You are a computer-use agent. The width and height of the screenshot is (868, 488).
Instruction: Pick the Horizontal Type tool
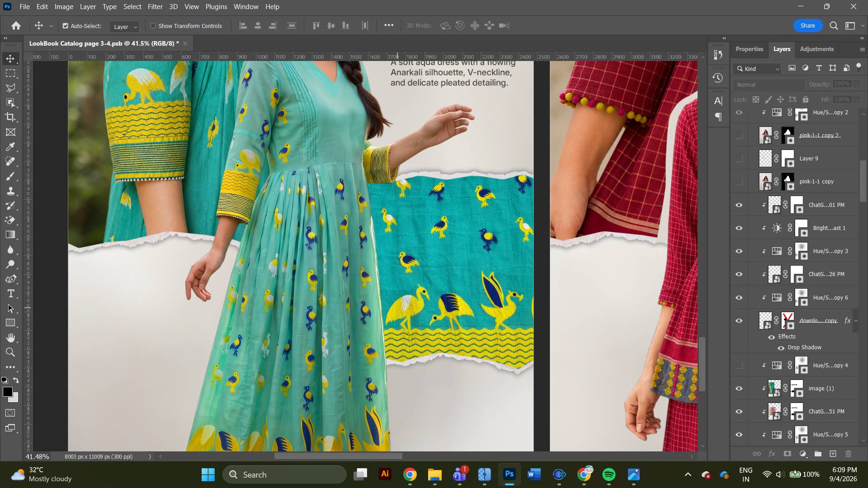click(x=10, y=294)
